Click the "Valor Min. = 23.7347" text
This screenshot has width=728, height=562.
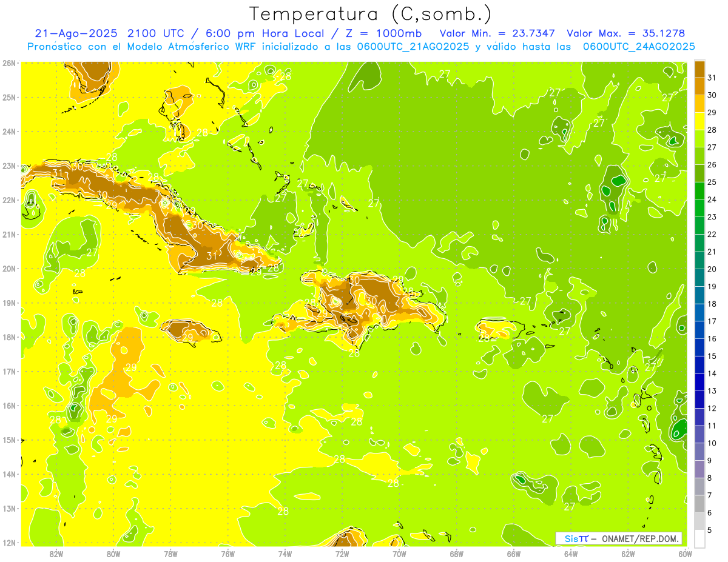pyautogui.click(x=498, y=33)
